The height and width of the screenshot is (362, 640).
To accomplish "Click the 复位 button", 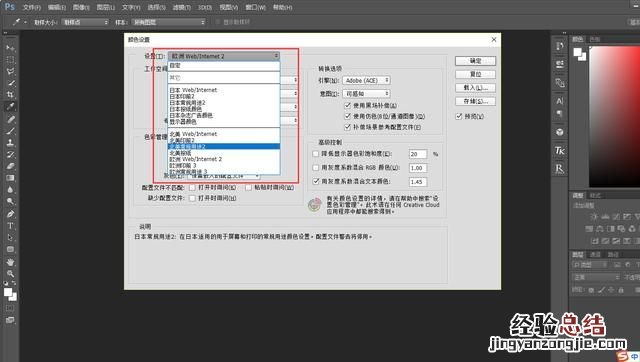I will coord(476,74).
